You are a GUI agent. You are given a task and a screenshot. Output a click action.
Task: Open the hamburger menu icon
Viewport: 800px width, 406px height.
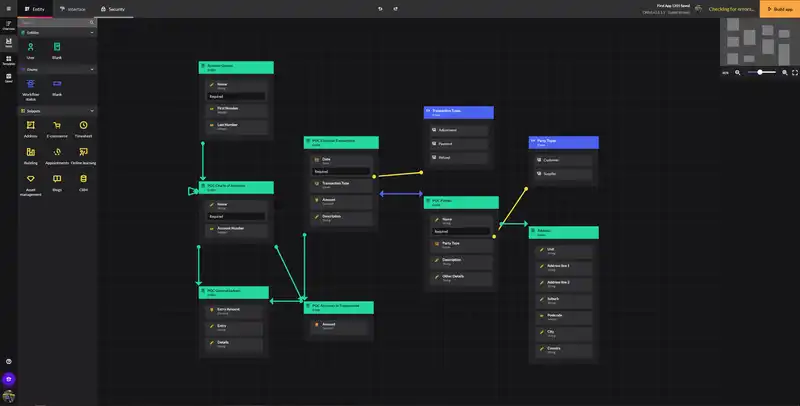tap(8, 9)
